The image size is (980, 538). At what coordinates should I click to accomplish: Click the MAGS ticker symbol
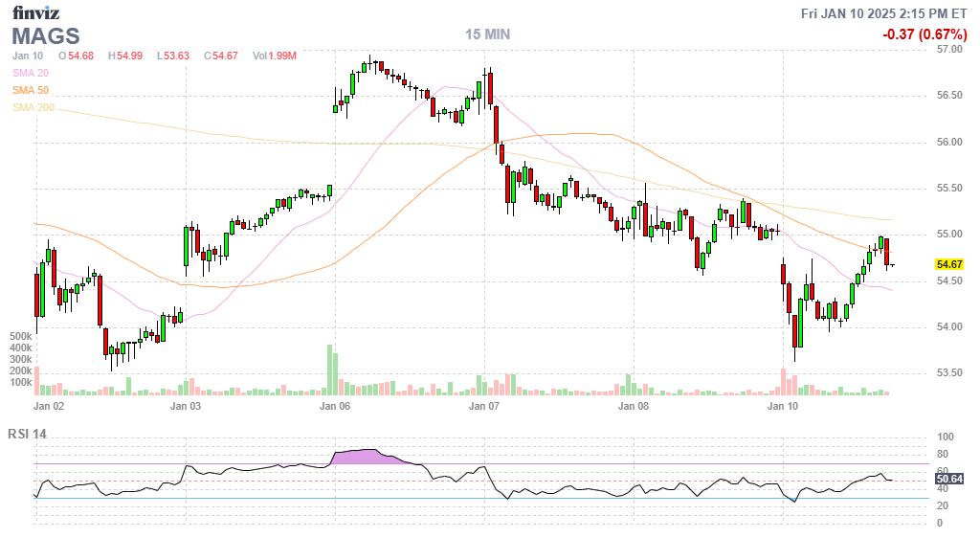pyautogui.click(x=46, y=36)
